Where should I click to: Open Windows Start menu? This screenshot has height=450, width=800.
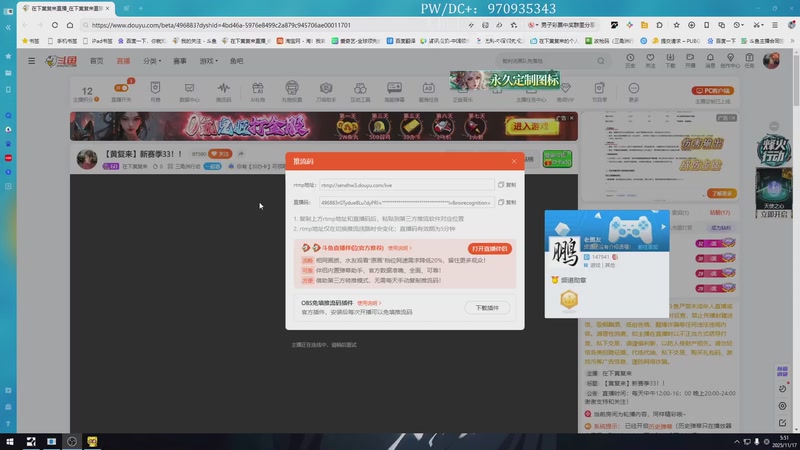click(x=10, y=441)
